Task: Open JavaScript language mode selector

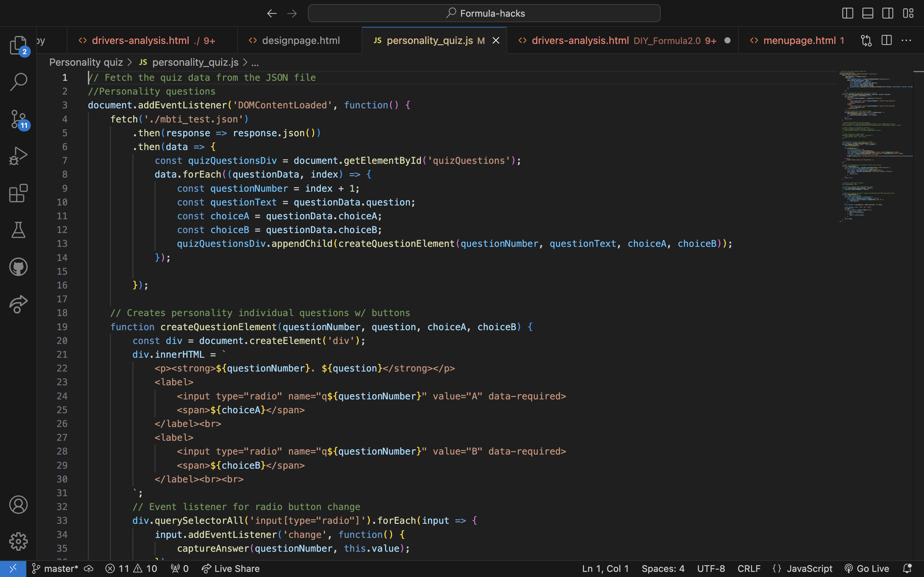Action: tap(809, 569)
